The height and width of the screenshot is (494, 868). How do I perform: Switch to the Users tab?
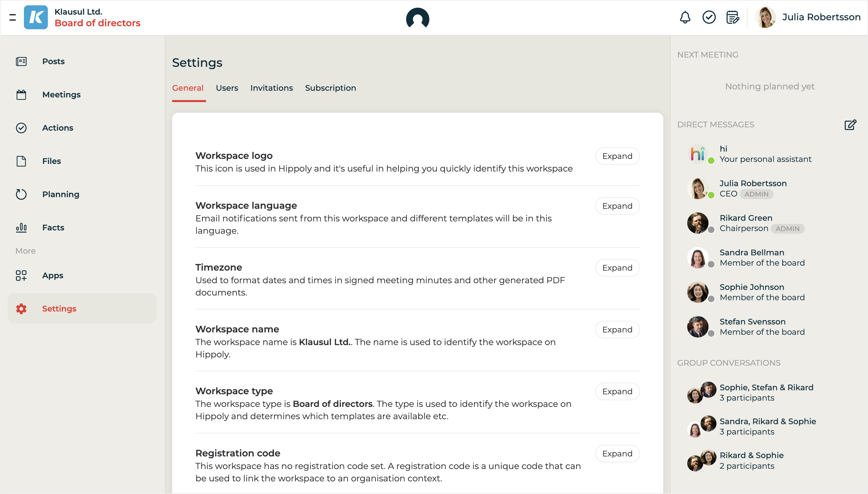click(227, 88)
